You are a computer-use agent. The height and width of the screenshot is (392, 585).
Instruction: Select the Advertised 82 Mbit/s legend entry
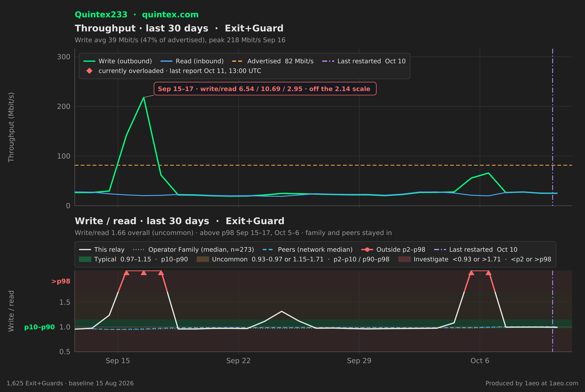273,61
